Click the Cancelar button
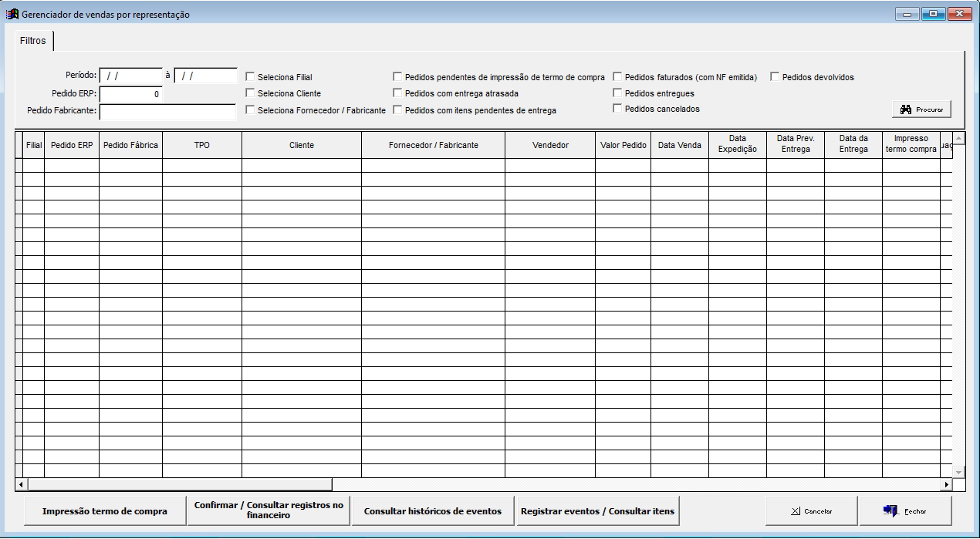980x539 pixels. pyautogui.click(x=811, y=511)
